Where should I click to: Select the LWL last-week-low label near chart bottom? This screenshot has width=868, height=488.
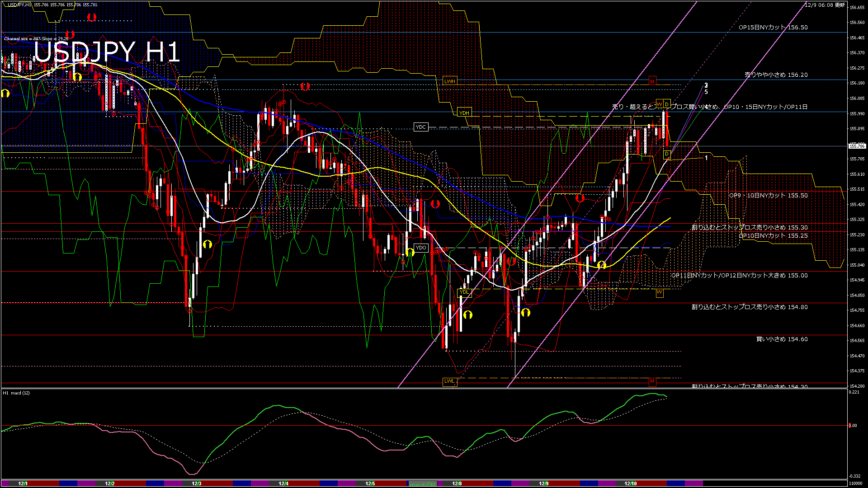coord(449,382)
